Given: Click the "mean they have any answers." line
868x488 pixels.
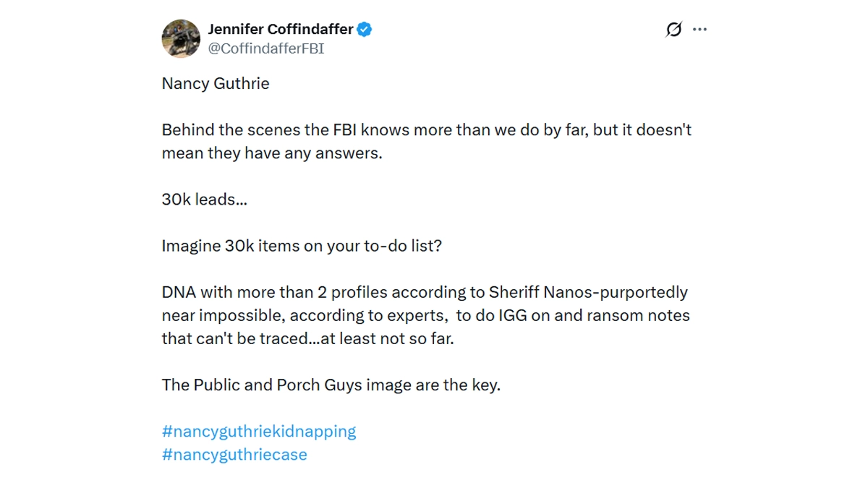Looking at the screenshot, I should pyautogui.click(x=271, y=153).
